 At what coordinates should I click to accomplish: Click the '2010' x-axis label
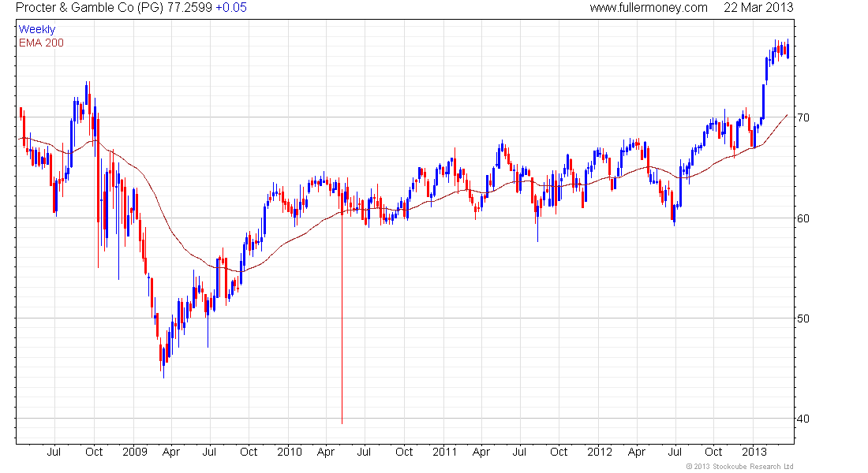click(x=290, y=452)
